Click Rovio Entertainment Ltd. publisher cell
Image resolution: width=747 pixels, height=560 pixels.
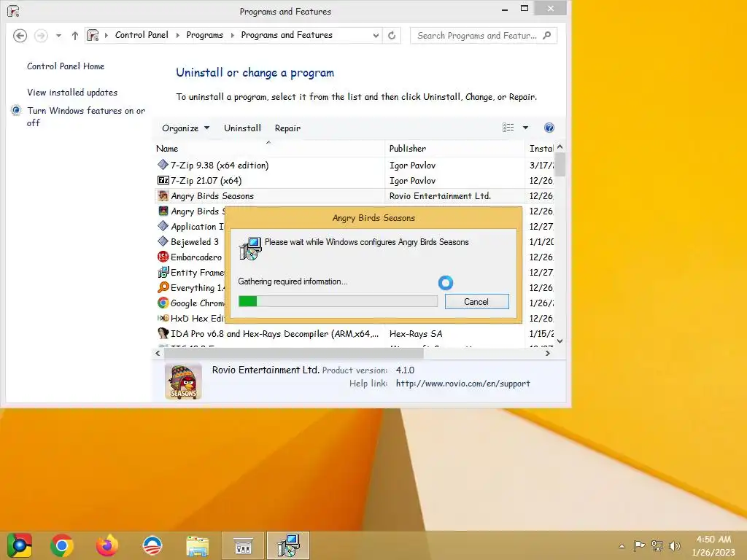click(440, 195)
